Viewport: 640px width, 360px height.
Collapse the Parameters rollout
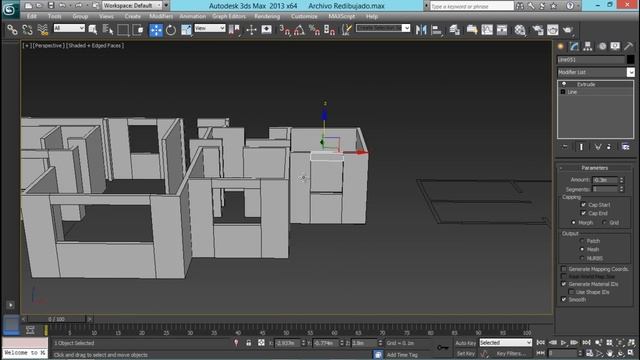click(x=594, y=168)
